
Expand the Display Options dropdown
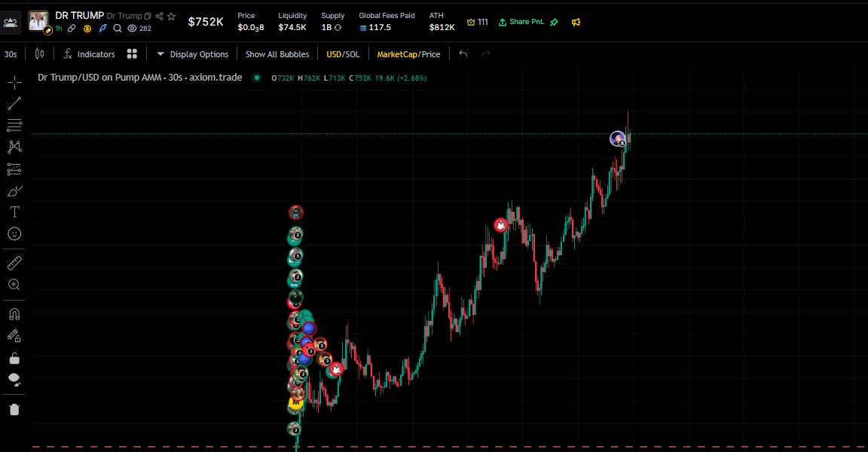pyautogui.click(x=192, y=54)
